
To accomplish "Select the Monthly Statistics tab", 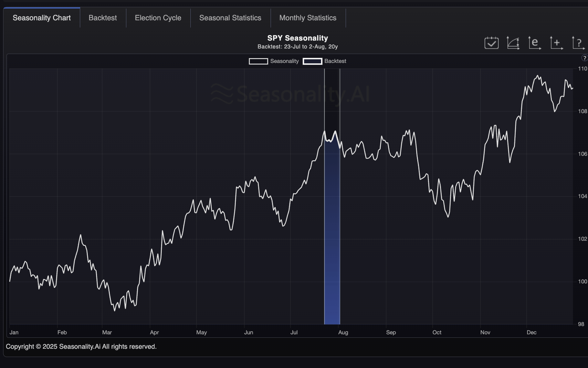I will (x=308, y=18).
